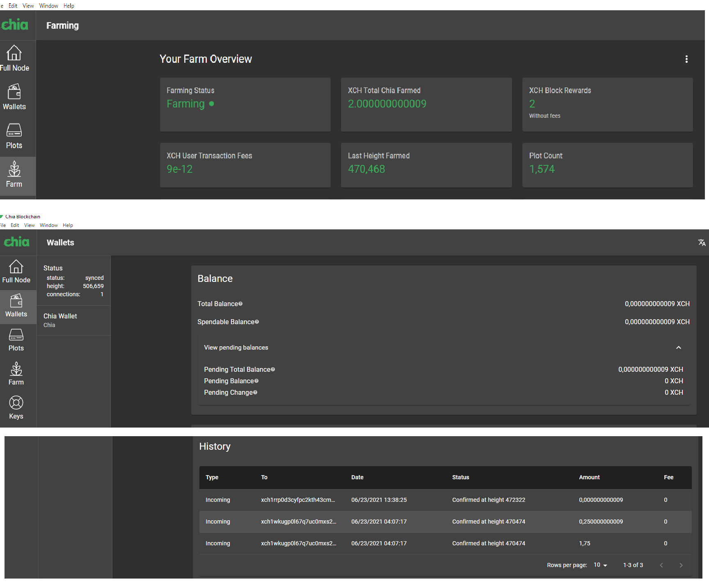709x588 pixels.
Task: Click date 06/23/2021 13:38:25
Action: pos(379,500)
